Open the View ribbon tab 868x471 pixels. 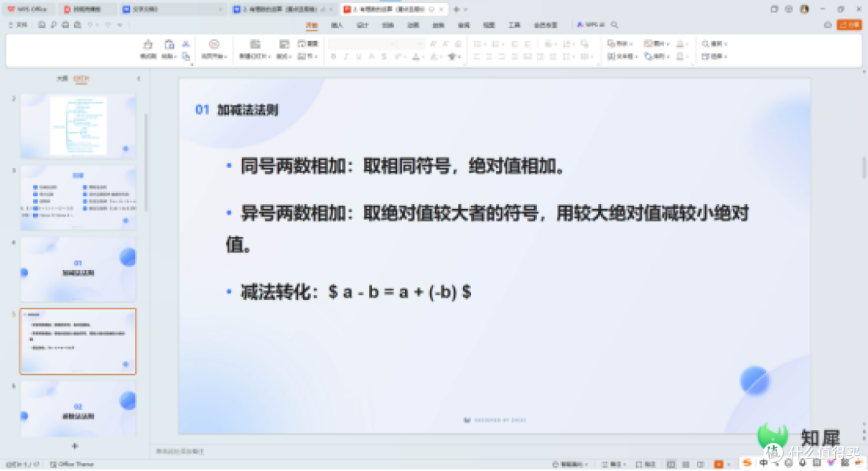coord(489,26)
